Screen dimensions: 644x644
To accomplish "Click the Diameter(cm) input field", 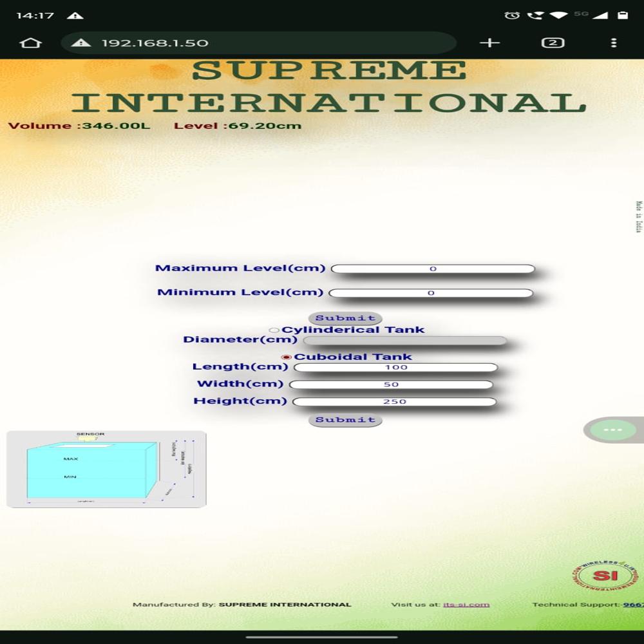I will [x=405, y=341].
